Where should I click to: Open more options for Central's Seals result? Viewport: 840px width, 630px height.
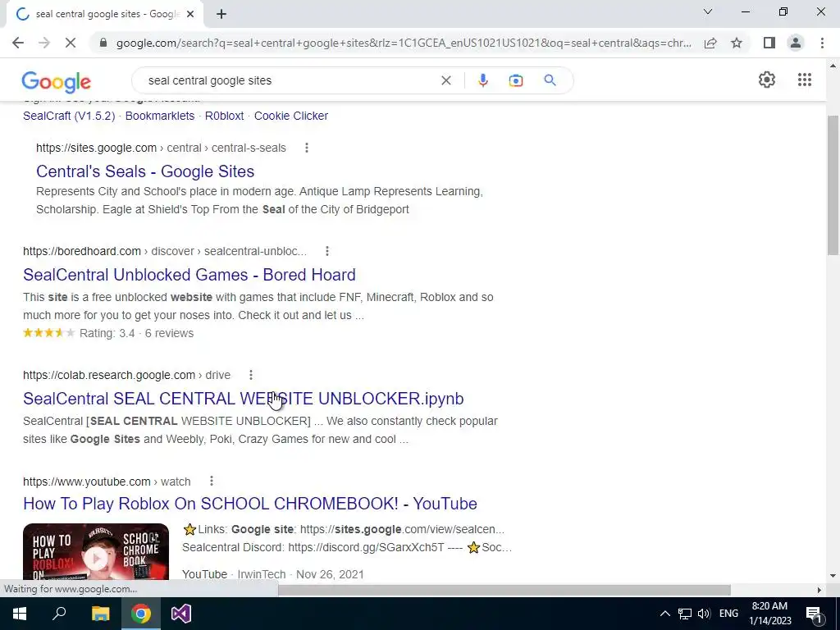[307, 148]
